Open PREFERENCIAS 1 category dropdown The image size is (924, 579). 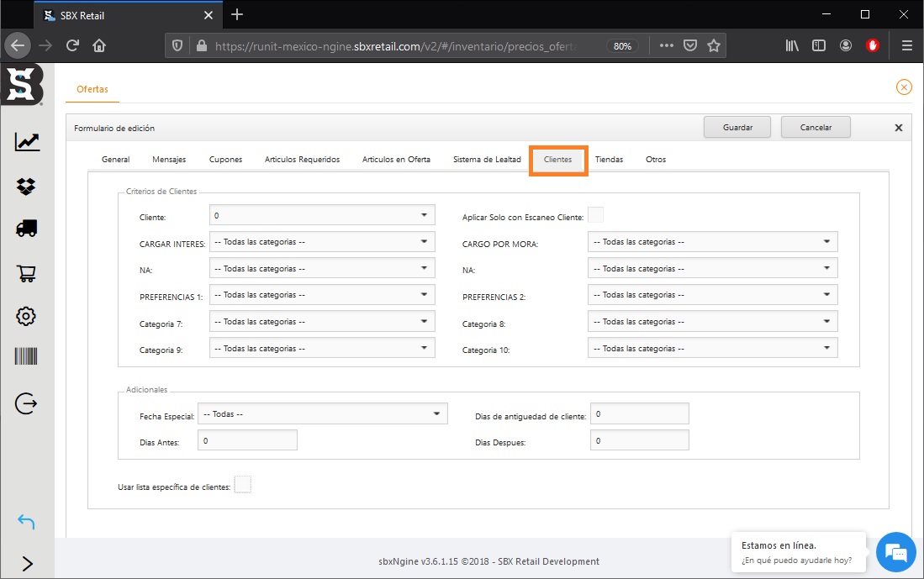click(322, 294)
